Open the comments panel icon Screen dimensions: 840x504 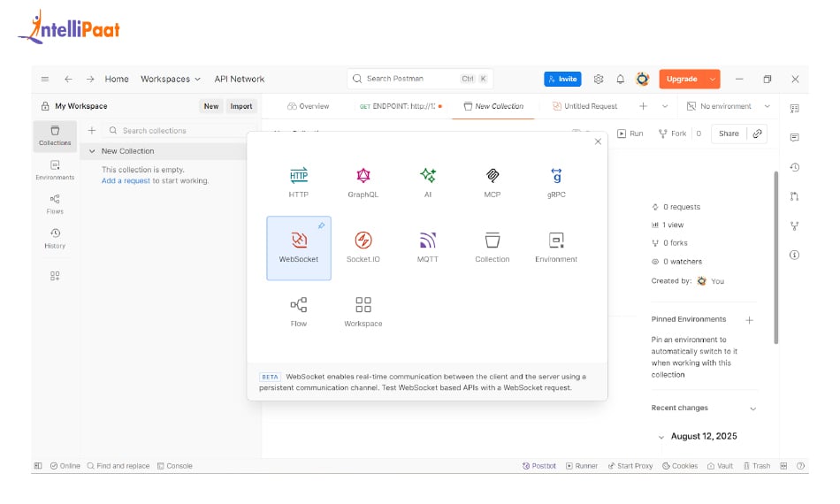click(795, 138)
